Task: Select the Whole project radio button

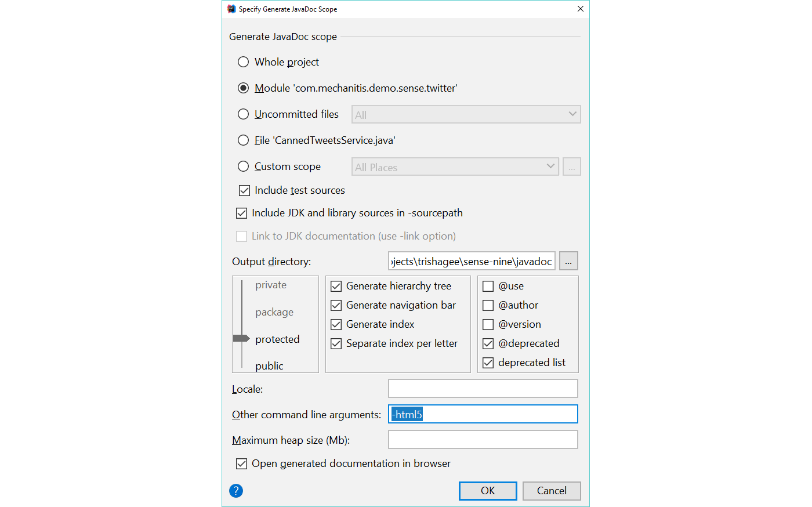Action: tap(244, 62)
